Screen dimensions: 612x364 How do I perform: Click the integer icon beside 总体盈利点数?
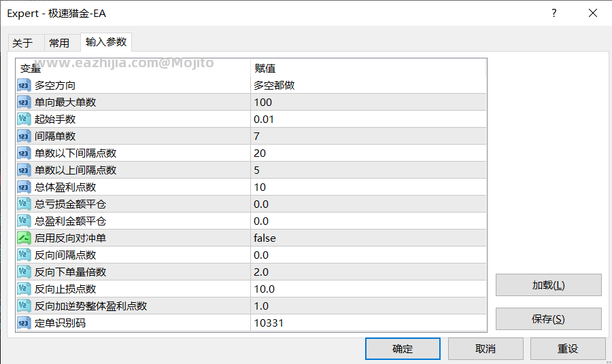(x=24, y=187)
